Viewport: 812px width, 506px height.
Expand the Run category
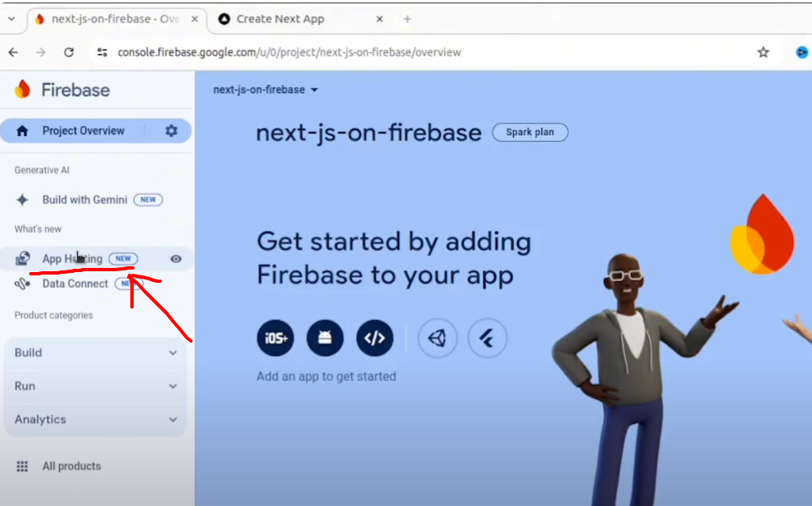tap(95, 387)
